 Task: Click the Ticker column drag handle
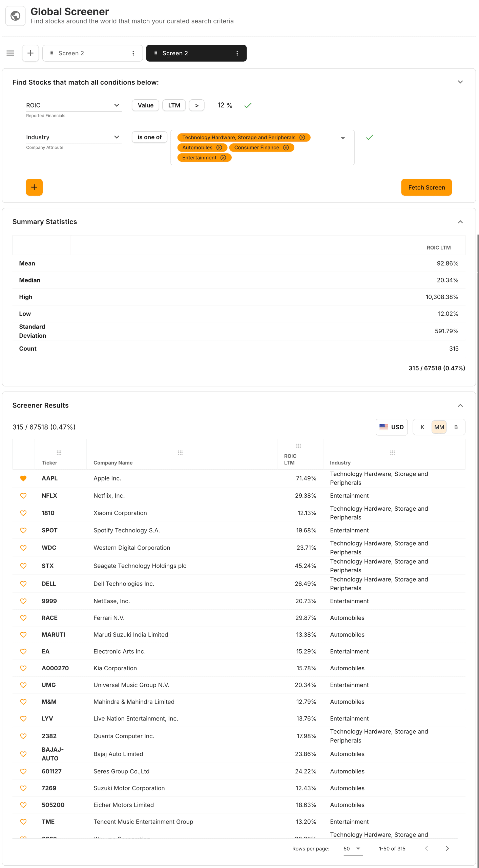[59, 453]
